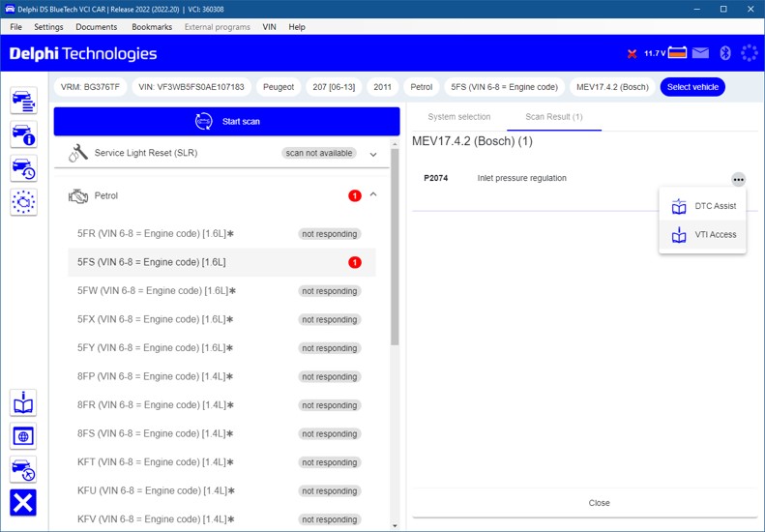Click the Select vehicle button

(x=692, y=87)
